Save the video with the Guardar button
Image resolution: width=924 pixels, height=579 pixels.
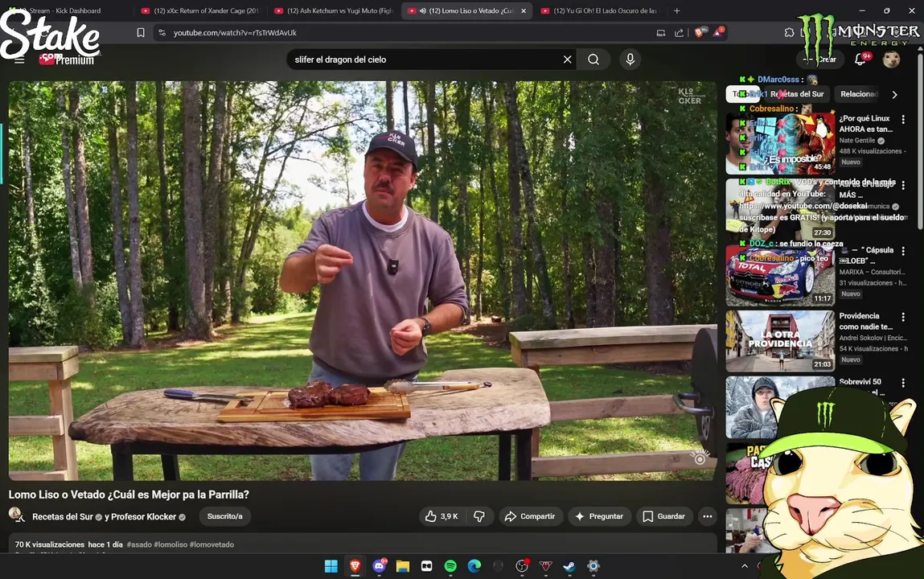[663, 516]
